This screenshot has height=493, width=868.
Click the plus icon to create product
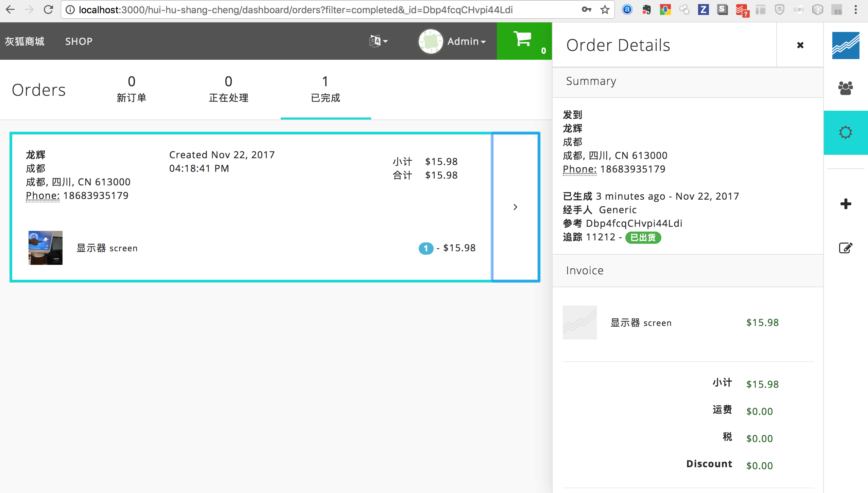point(846,204)
